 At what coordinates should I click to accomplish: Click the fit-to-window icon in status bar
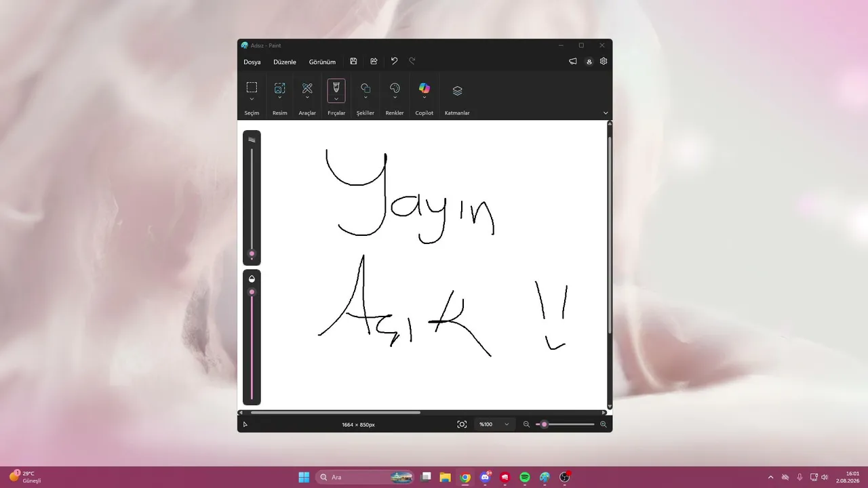[x=462, y=424]
